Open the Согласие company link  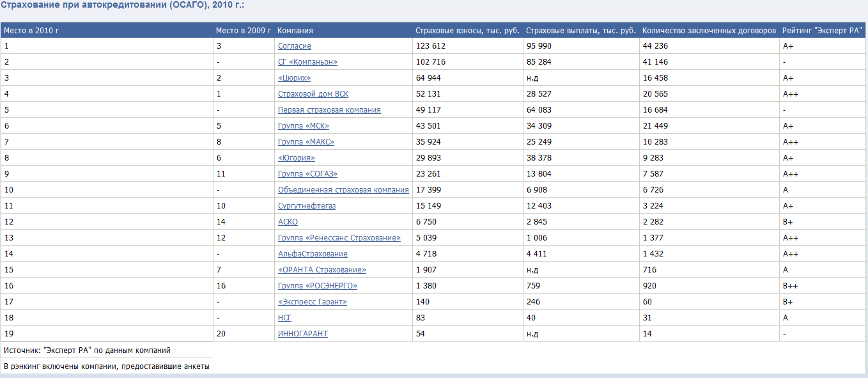coord(294,46)
